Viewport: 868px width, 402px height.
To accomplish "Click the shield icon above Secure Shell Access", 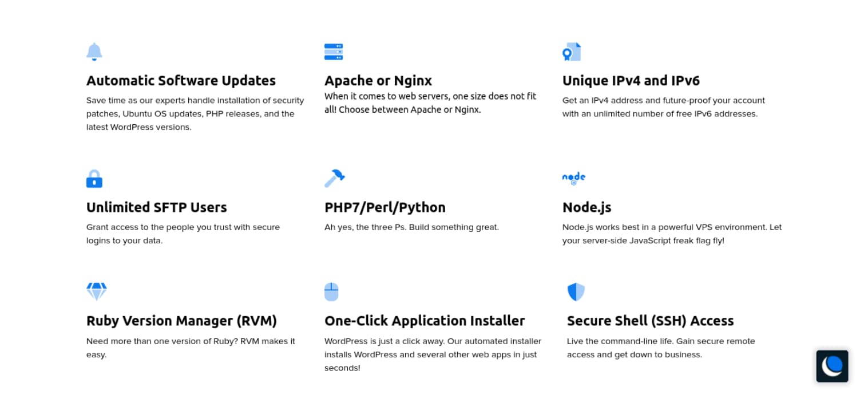I will [x=576, y=291].
